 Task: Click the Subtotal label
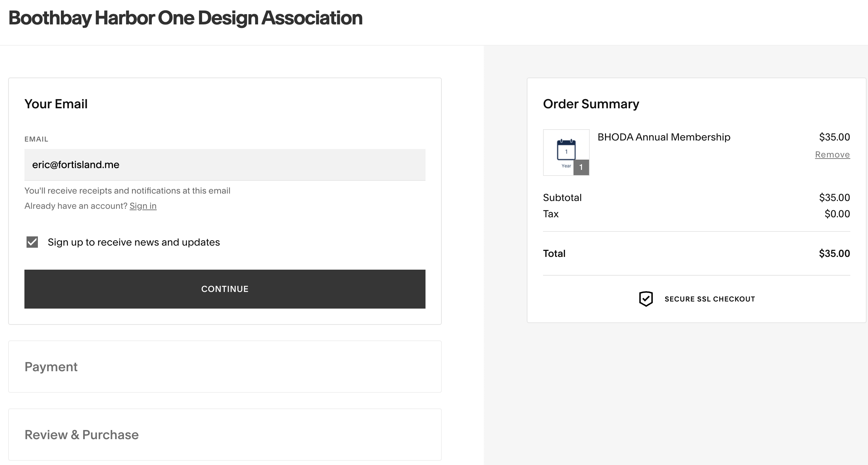coord(562,197)
